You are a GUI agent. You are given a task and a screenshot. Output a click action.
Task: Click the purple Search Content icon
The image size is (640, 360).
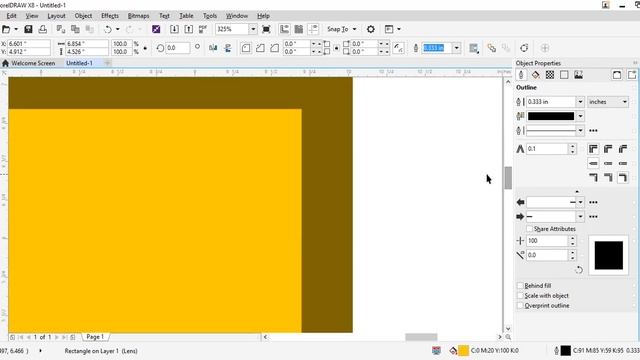click(156, 29)
